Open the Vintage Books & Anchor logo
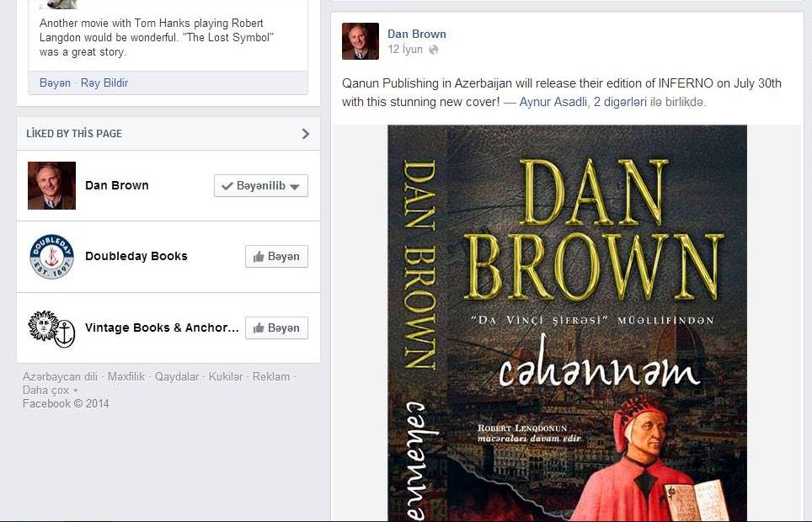This screenshot has width=812, height=522. pos(51,328)
